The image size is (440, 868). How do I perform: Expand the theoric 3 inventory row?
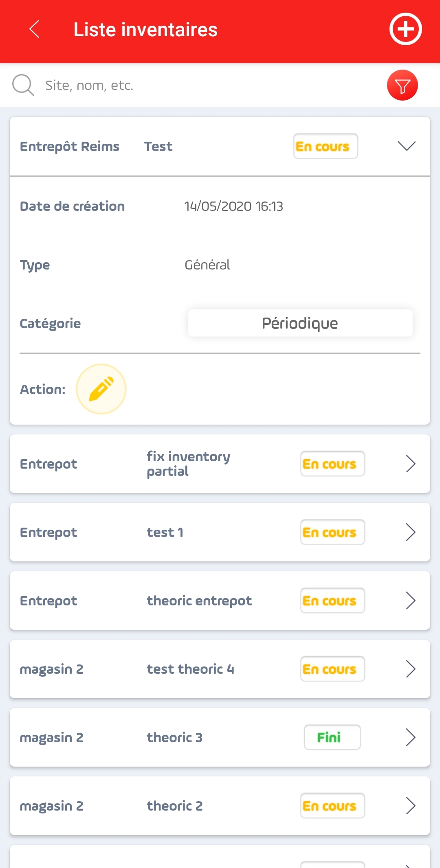pos(411,737)
